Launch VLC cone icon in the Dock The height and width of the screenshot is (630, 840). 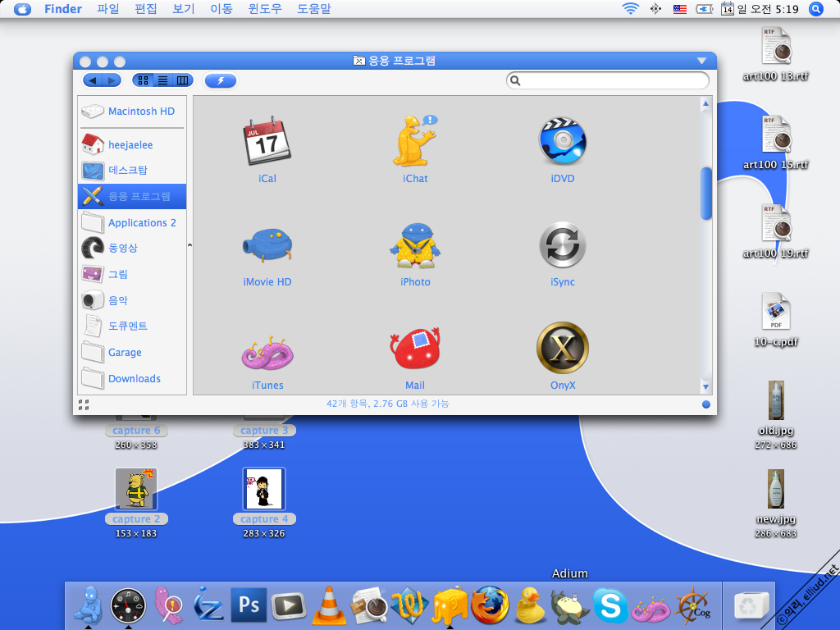328,605
